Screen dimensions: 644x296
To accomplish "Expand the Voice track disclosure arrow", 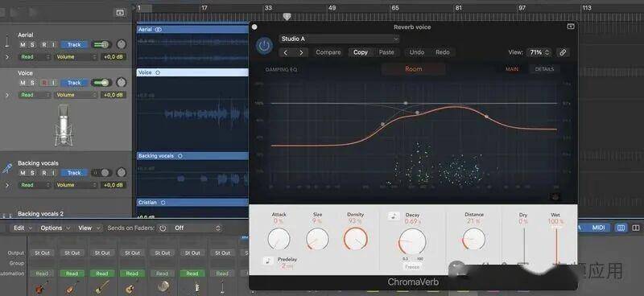I will pyautogui.click(x=7, y=95).
